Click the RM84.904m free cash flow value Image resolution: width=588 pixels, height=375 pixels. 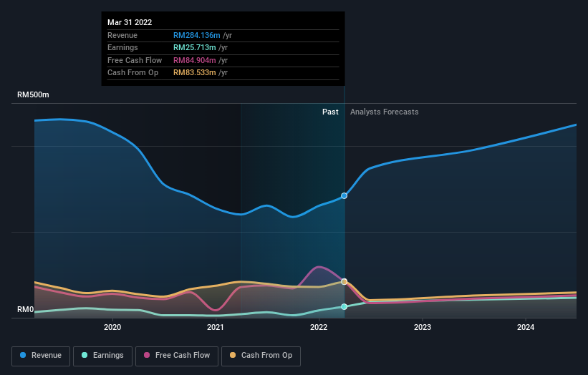coord(195,60)
